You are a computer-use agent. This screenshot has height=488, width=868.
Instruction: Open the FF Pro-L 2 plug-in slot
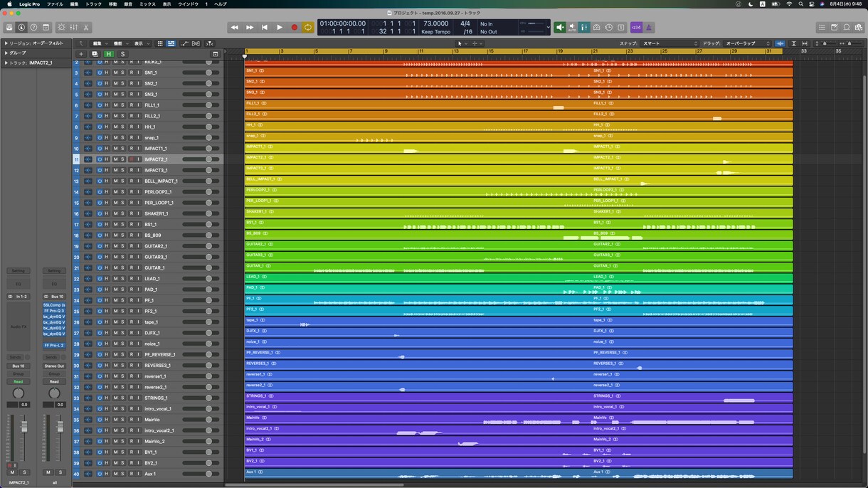(x=54, y=345)
